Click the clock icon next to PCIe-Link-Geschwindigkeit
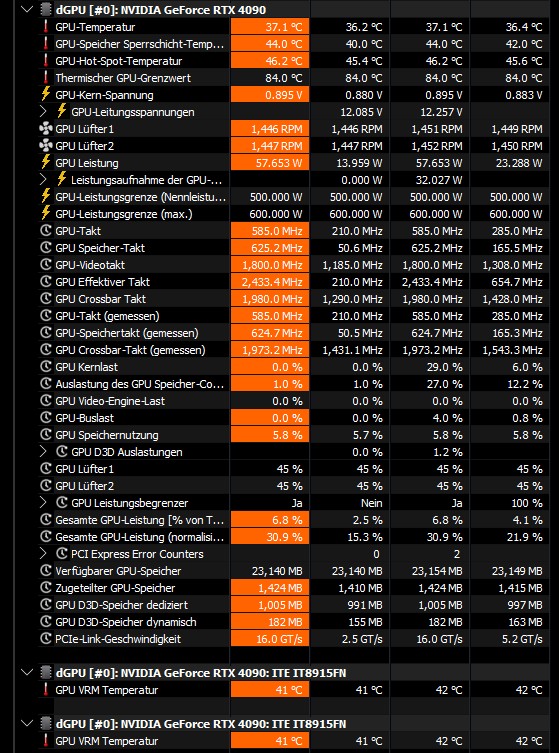The width and height of the screenshot is (559, 753). pyautogui.click(x=46, y=639)
